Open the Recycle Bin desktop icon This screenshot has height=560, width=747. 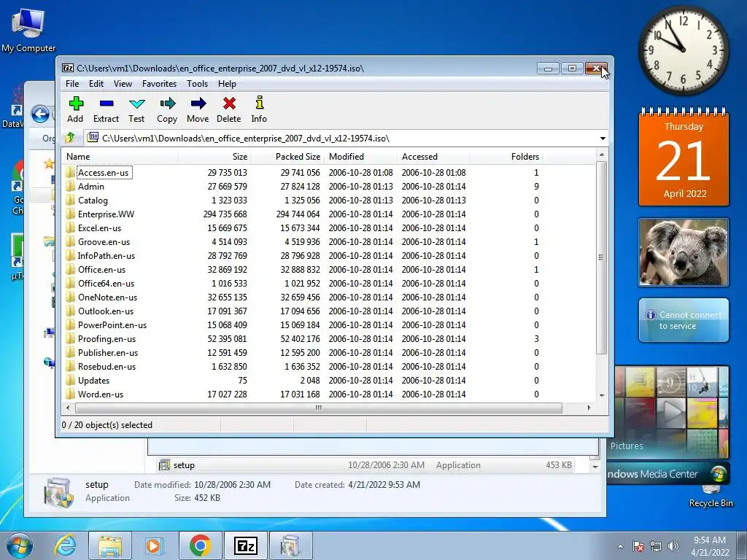pyautogui.click(x=711, y=495)
